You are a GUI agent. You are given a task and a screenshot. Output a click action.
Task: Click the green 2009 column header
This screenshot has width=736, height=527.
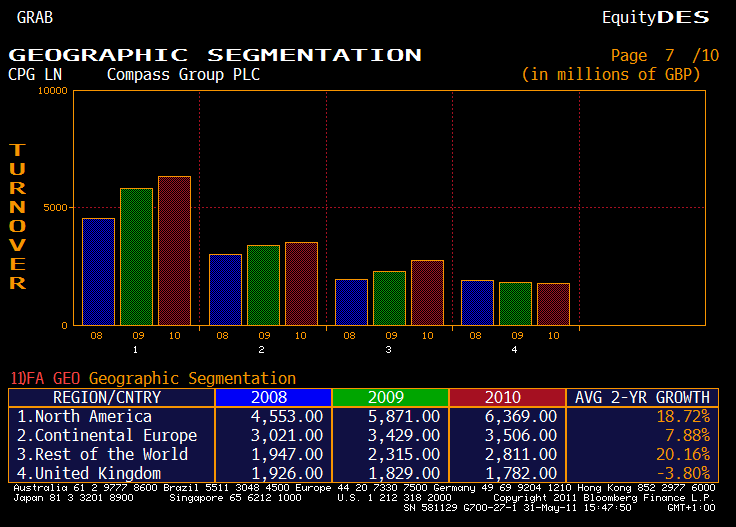389,398
